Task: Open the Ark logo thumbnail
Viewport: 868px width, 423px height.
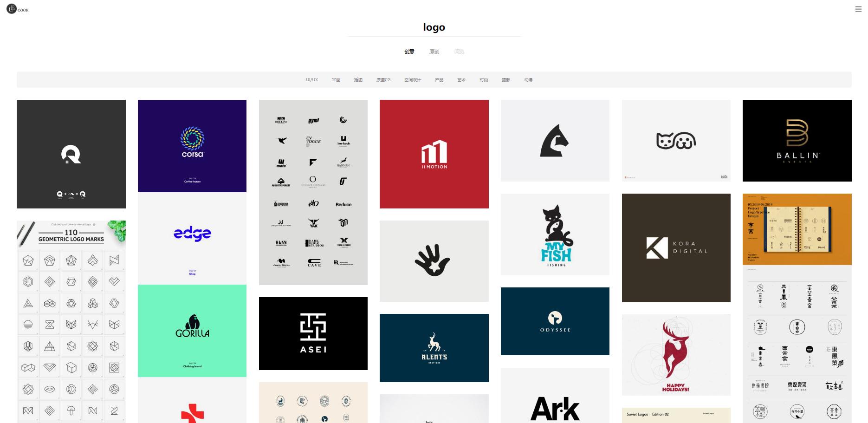Action: pos(555,395)
